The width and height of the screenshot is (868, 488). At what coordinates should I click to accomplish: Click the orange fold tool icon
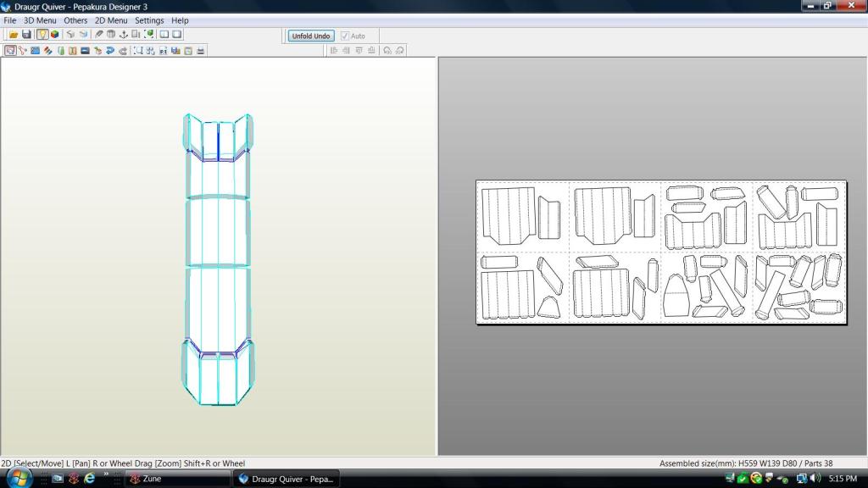pos(73,50)
